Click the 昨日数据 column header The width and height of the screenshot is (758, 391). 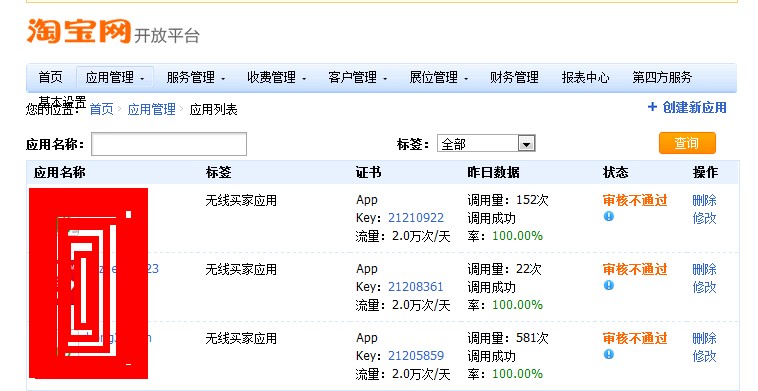coord(494,173)
